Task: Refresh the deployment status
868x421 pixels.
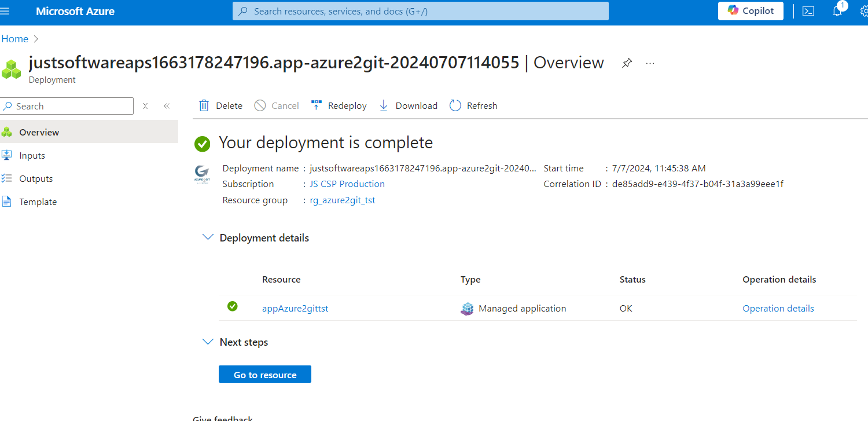Action: coord(456,105)
